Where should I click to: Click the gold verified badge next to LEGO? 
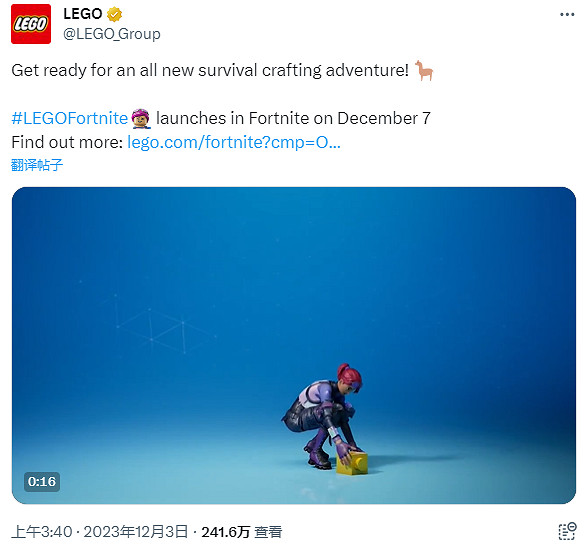tap(114, 14)
